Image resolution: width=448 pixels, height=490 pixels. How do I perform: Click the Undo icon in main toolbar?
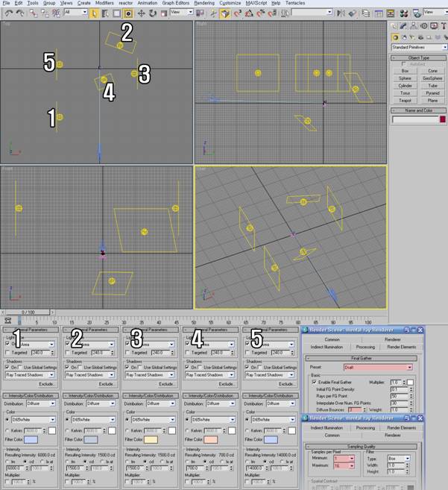coord(9,13)
